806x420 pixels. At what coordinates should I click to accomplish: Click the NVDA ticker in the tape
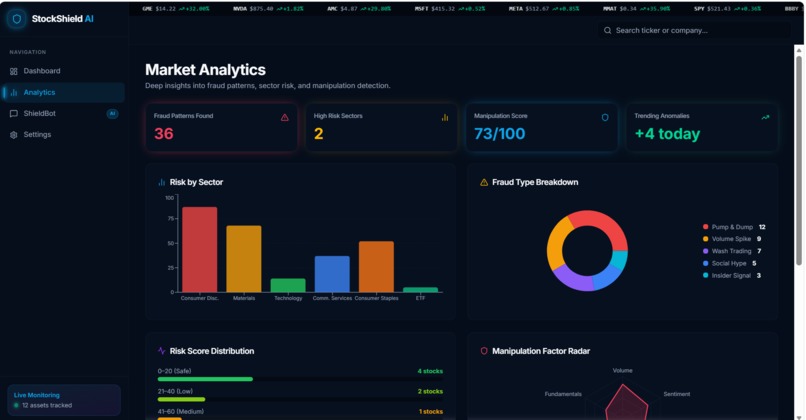point(268,9)
